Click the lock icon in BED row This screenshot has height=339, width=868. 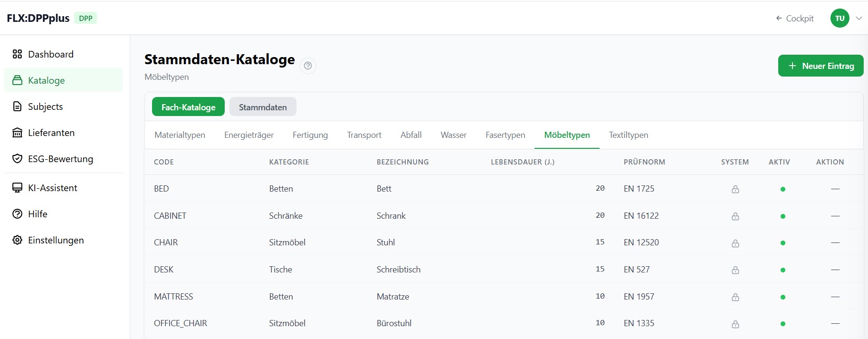coord(735,189)
